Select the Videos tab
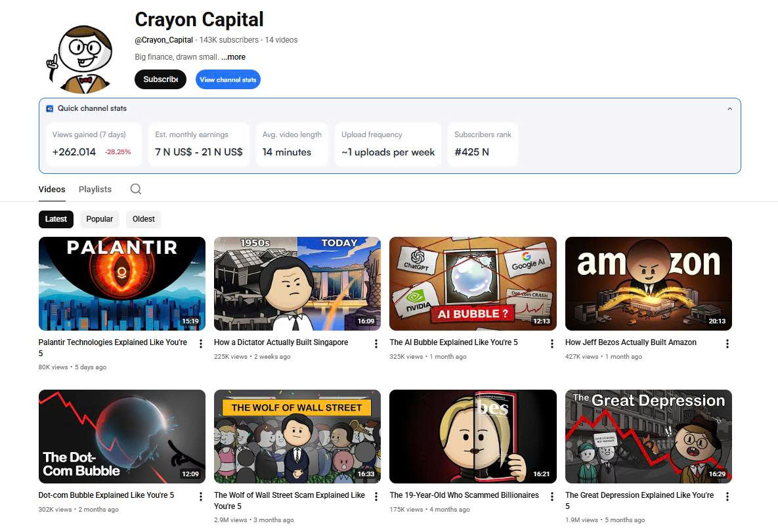 pos(52,190)
